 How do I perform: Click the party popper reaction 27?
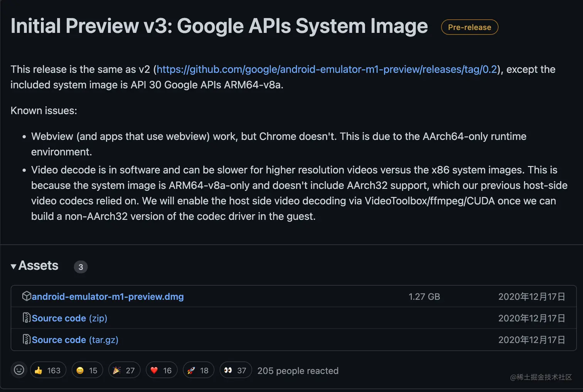pyautogui.click(x=124, y=370)
